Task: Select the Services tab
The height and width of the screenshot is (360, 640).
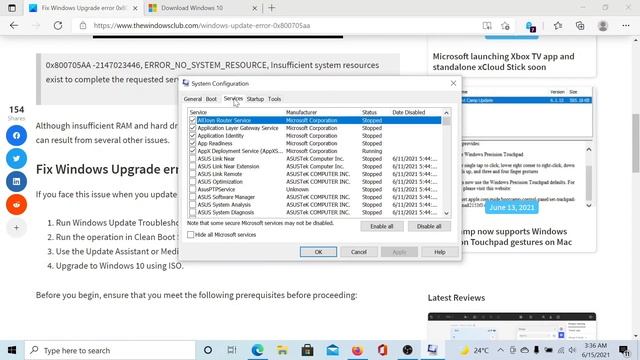Action: pos(233,99)
